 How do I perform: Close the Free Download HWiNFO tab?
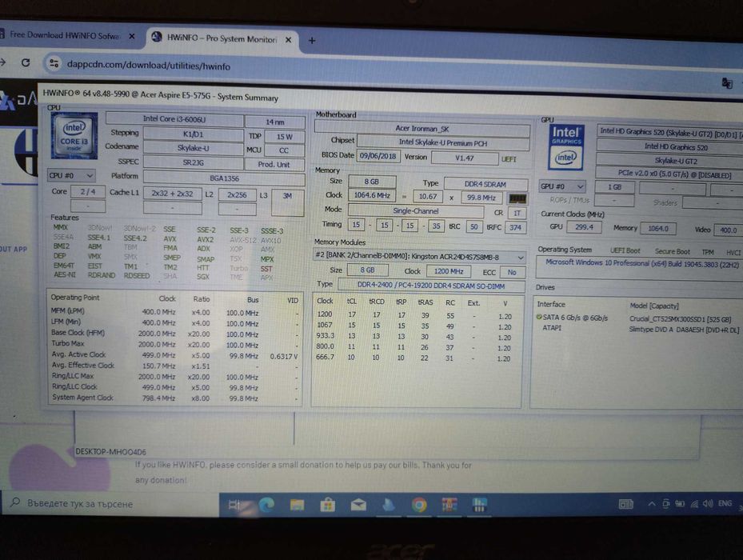(x=132, y=36)
